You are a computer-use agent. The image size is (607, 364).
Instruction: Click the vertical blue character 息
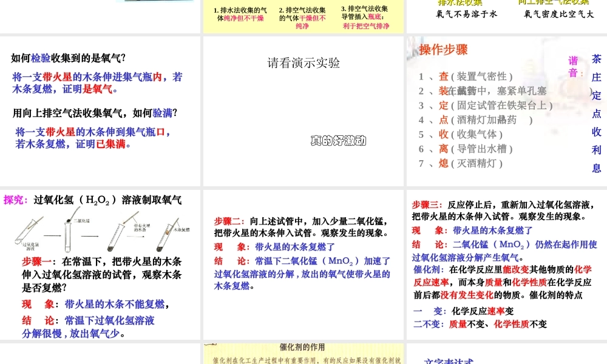[x=597, y=168]
